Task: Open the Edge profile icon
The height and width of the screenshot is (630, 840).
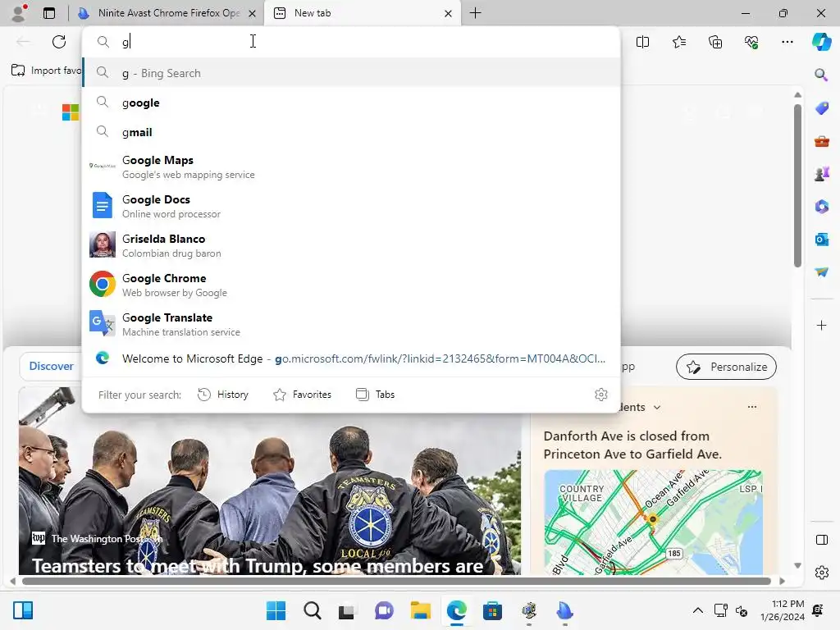Action: pos(20,13)
